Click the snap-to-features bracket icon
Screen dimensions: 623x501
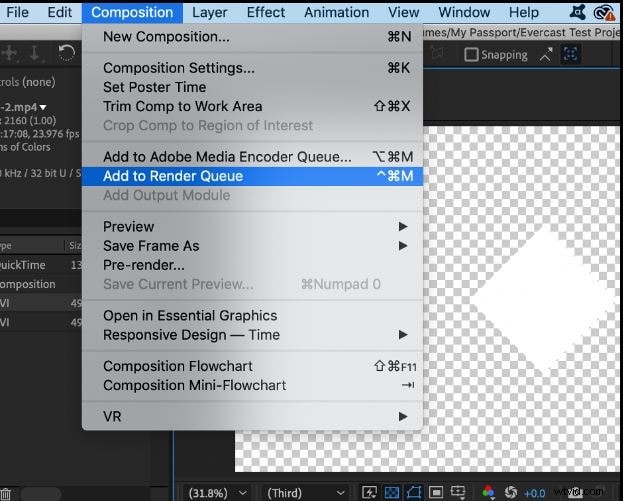click(x=571, y=54)
